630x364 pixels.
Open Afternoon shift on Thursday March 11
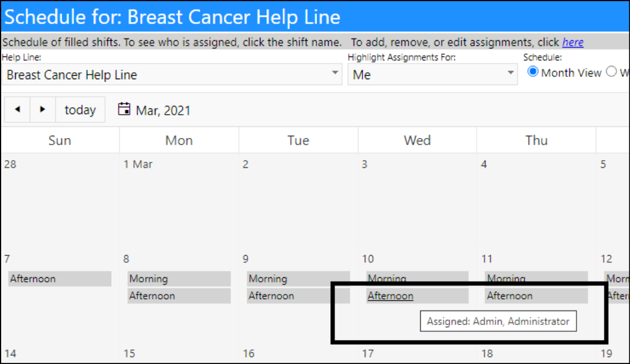coord(536,296)
